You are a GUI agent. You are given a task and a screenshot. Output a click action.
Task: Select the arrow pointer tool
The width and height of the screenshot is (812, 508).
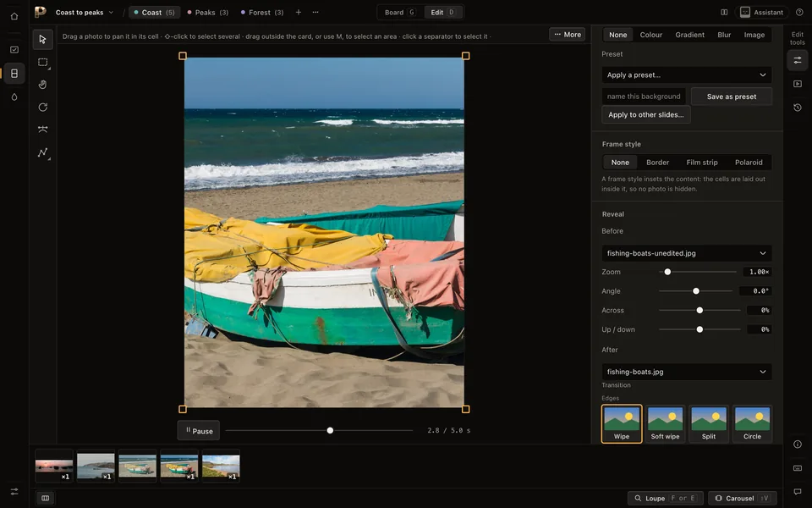43,40
